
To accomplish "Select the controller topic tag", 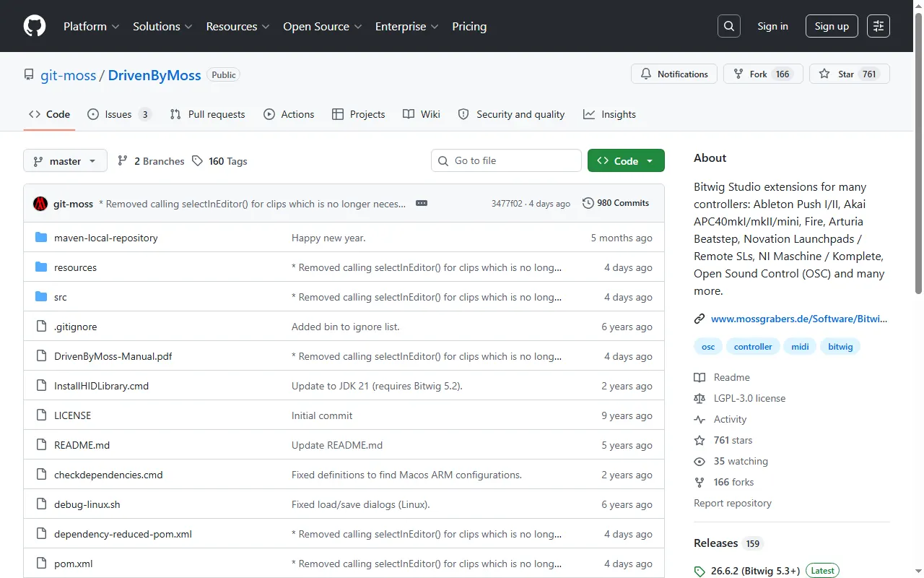I will pos(753,347).
